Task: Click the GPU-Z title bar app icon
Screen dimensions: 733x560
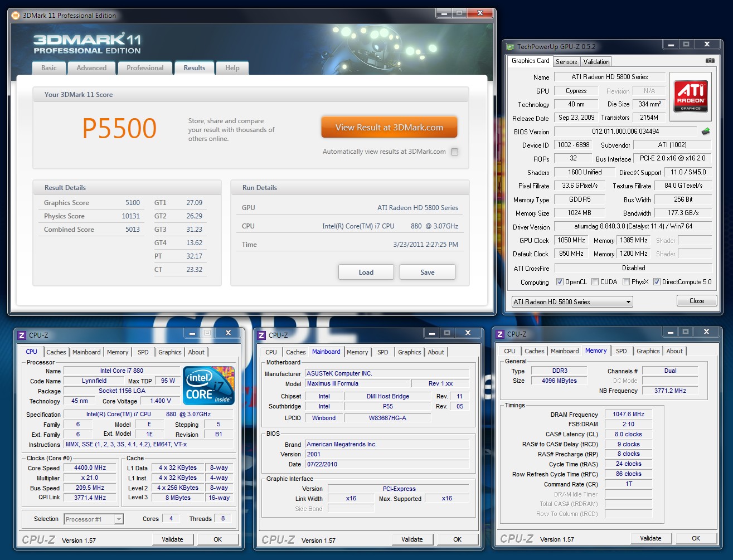Action: click(x=510, y=47)
